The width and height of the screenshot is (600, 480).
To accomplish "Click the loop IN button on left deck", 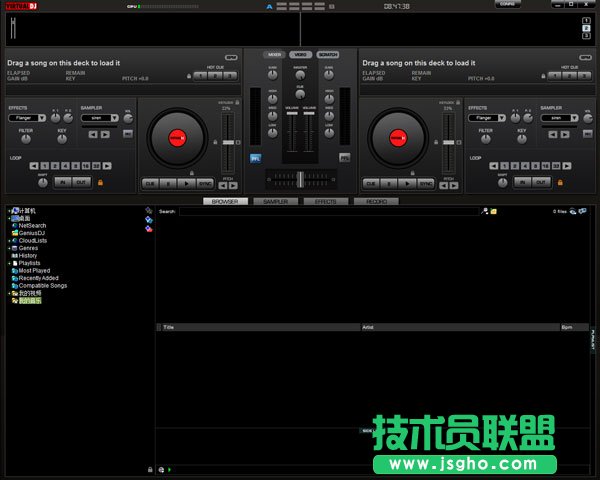I will coord(63,183).
